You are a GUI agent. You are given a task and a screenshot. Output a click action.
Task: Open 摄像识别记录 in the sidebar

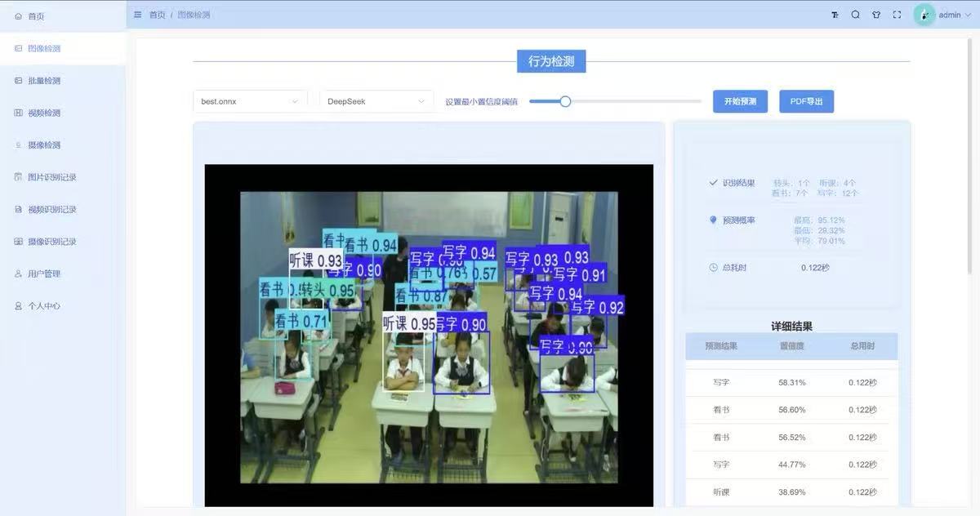(x=63, y=242)
